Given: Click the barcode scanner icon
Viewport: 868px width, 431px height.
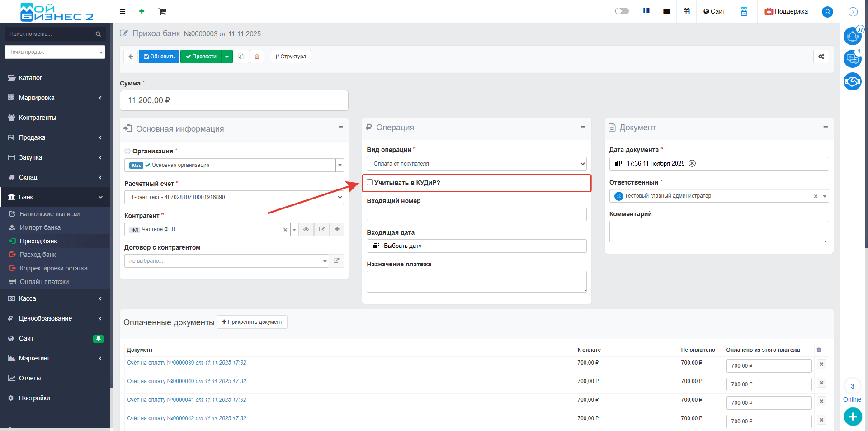Looking at the screenshot, I should pos(646,11).
